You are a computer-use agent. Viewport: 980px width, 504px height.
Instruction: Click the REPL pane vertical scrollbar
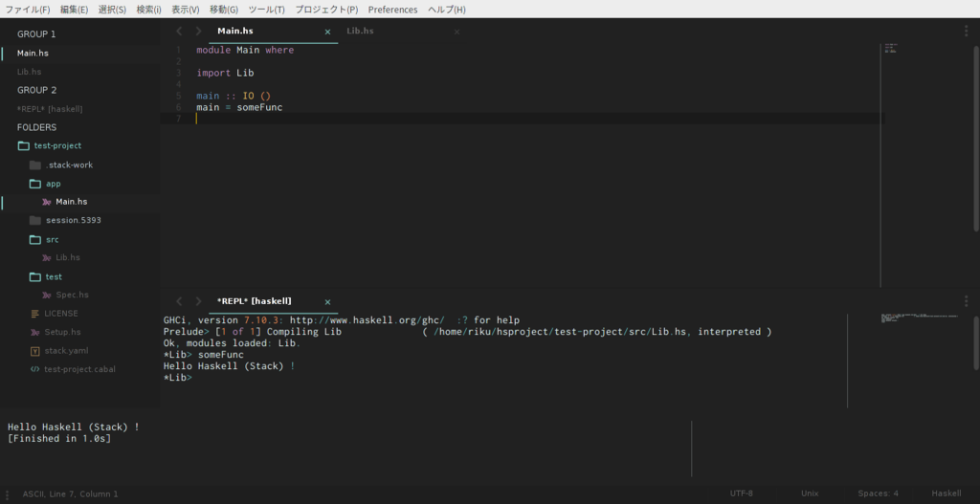click(x=976, y=343)
